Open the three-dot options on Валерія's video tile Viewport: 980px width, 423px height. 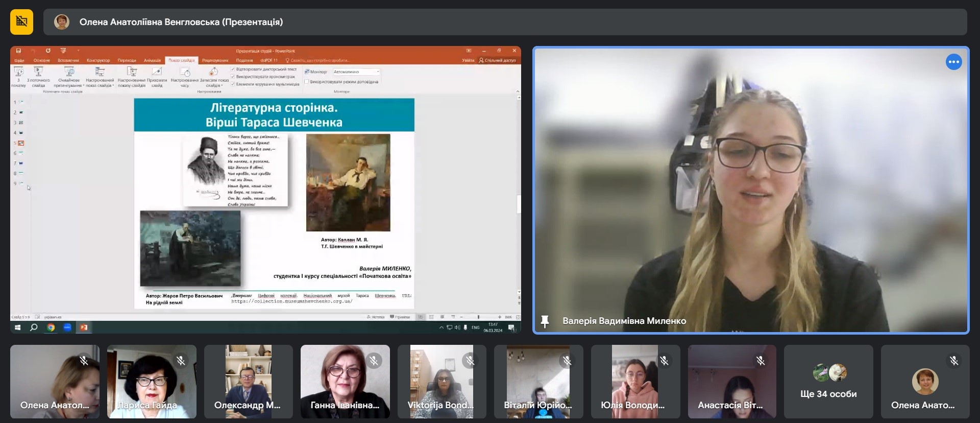coord(953,62)
